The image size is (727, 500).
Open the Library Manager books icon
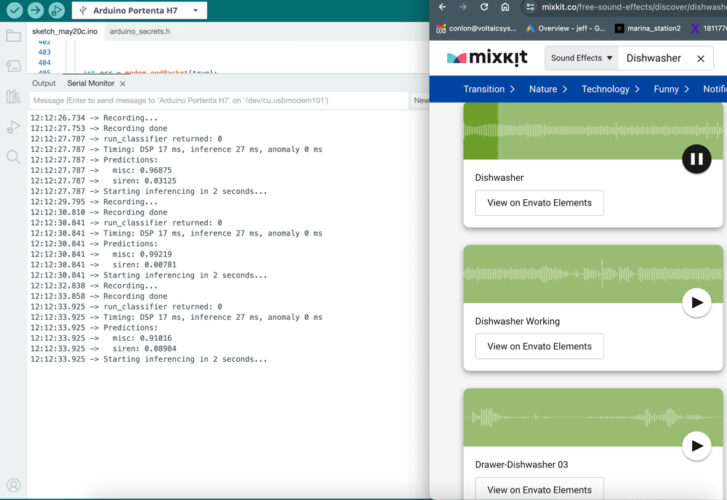coord(13,97)
